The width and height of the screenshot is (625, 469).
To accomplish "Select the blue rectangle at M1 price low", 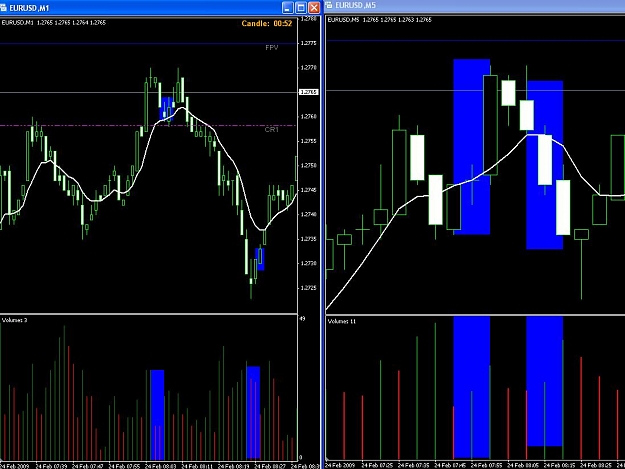I will [259, 259].
